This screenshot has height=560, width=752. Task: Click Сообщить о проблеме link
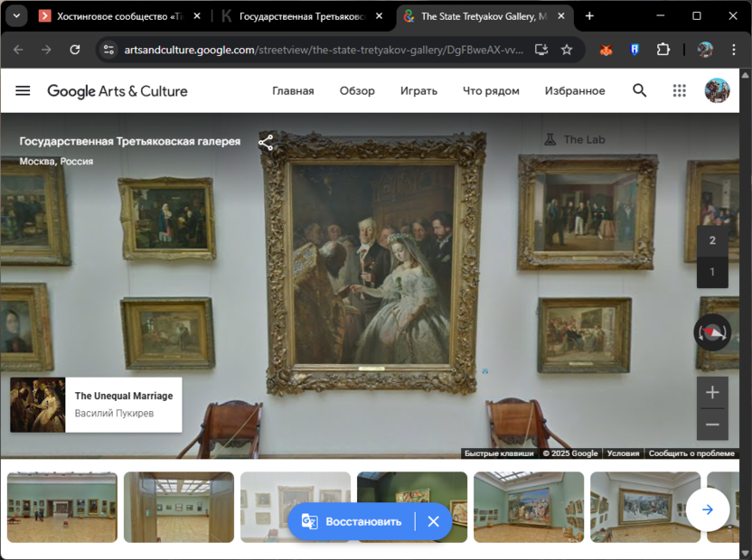click(691, 453)
